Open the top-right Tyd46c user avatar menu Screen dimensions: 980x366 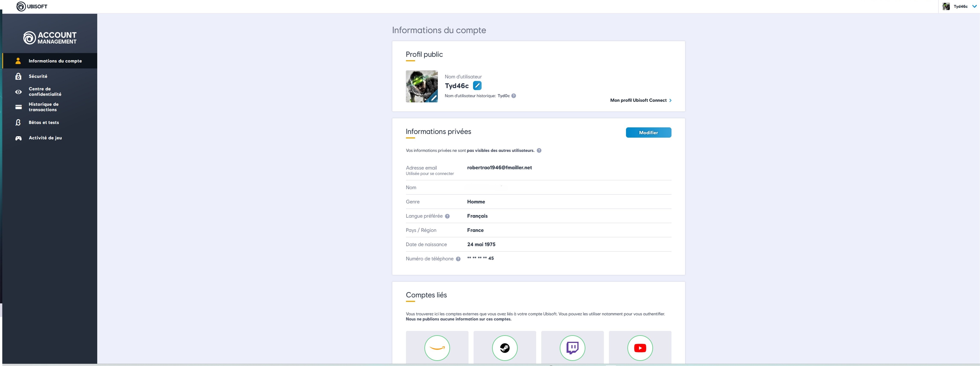coord(946,6)
